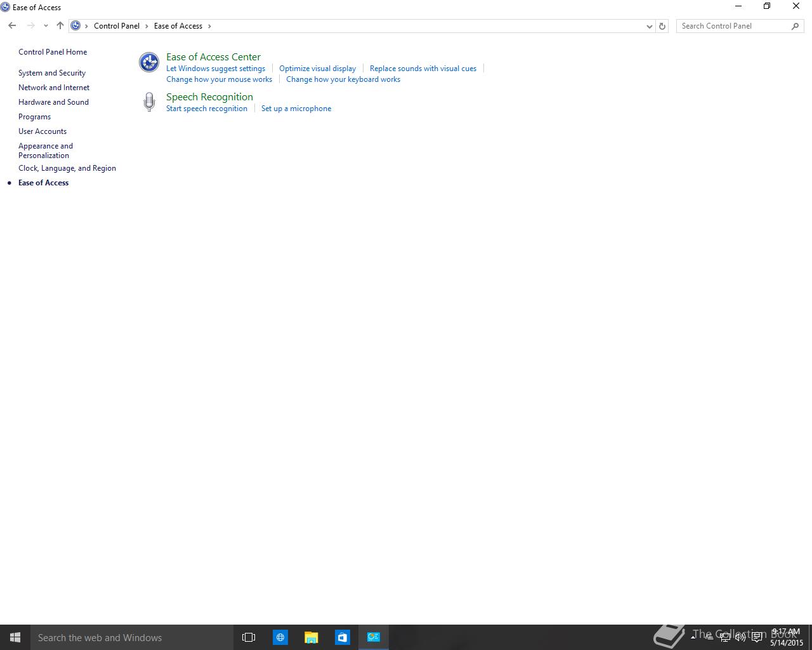Click the search magnifier icon

796,26
